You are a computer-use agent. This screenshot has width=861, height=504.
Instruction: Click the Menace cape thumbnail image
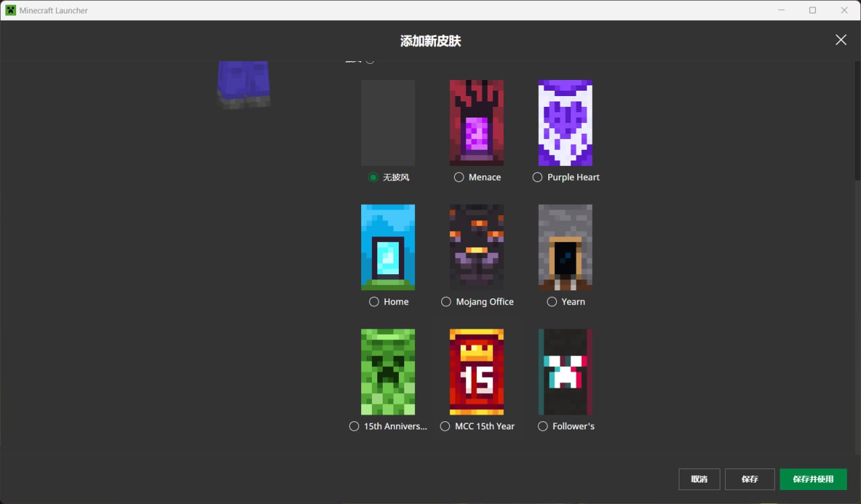[x=476, y=123]
